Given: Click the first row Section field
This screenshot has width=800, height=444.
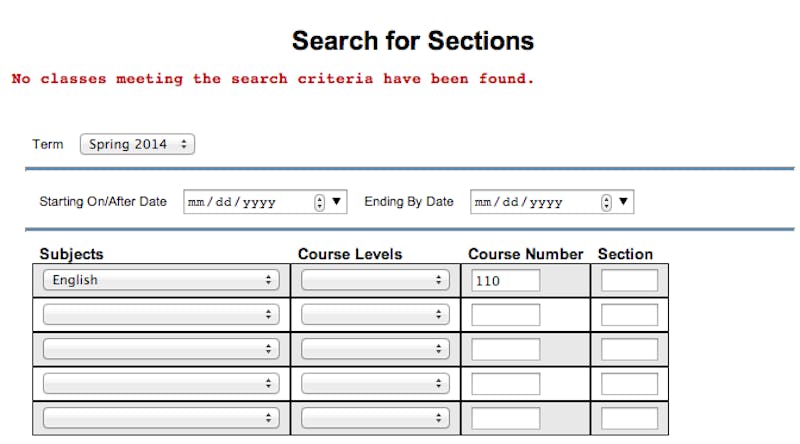Looking at the screenshot, I should (x=629, y=280).
